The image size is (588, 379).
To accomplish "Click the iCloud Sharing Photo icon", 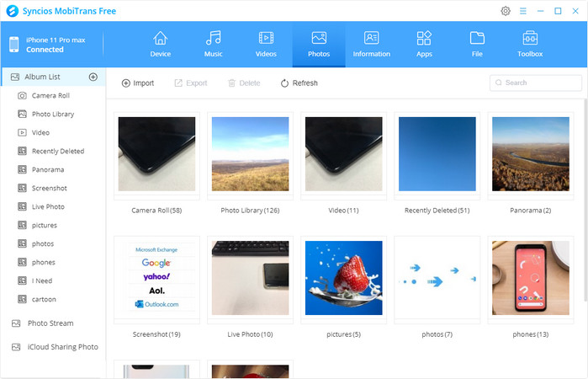I will (16, 347).
